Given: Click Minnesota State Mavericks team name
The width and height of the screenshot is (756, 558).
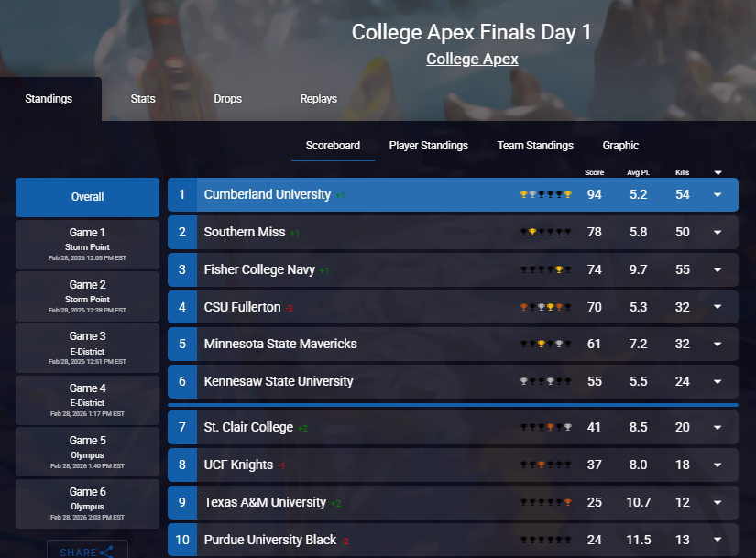Looking at the screenshot, I should point(280,344).
